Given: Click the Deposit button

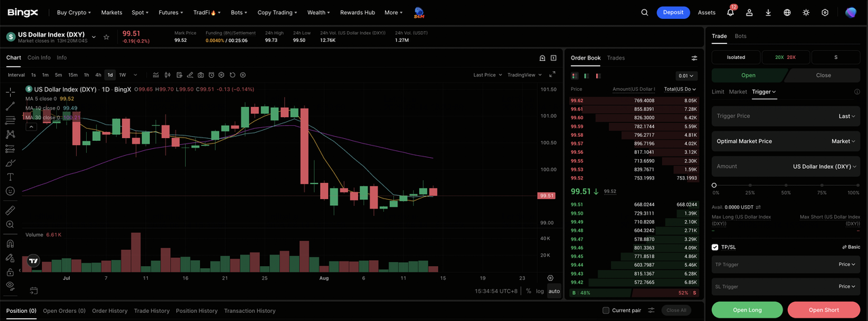Looking at the screenshot, I should (x=673, y=12).
